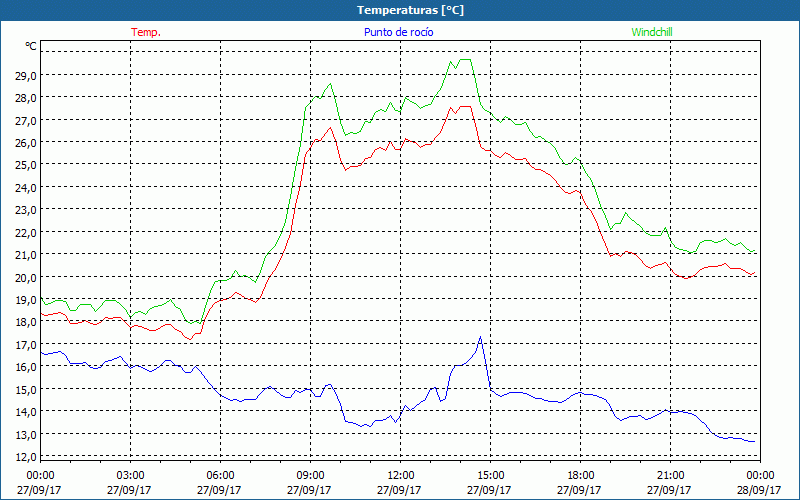Click the 15:00 time axis label
The image size is (800, 500).
click(x=490, y=475)
